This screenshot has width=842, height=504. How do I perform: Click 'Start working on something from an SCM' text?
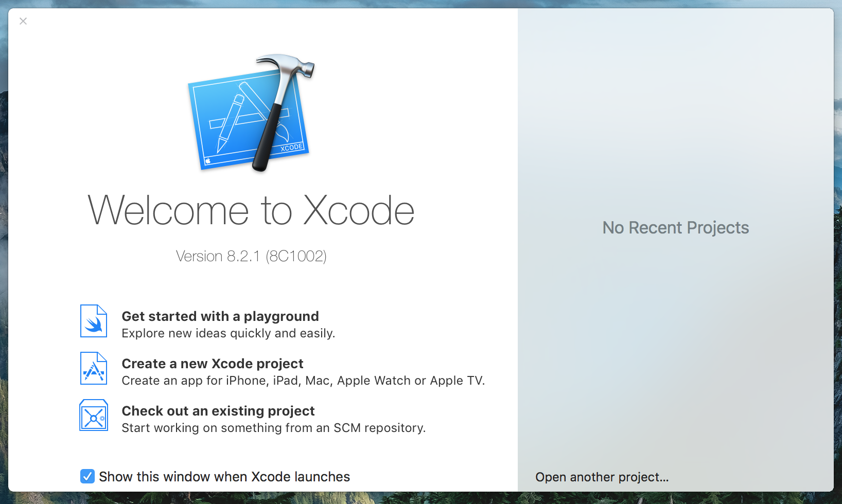pos(274,428)
